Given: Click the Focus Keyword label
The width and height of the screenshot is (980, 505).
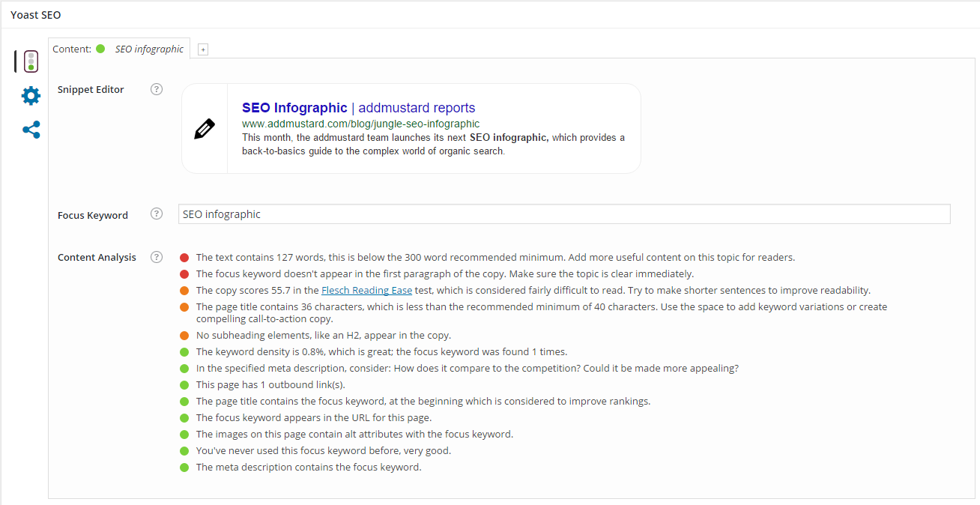Looking at the screenshot, I should (x=93, y=215).
